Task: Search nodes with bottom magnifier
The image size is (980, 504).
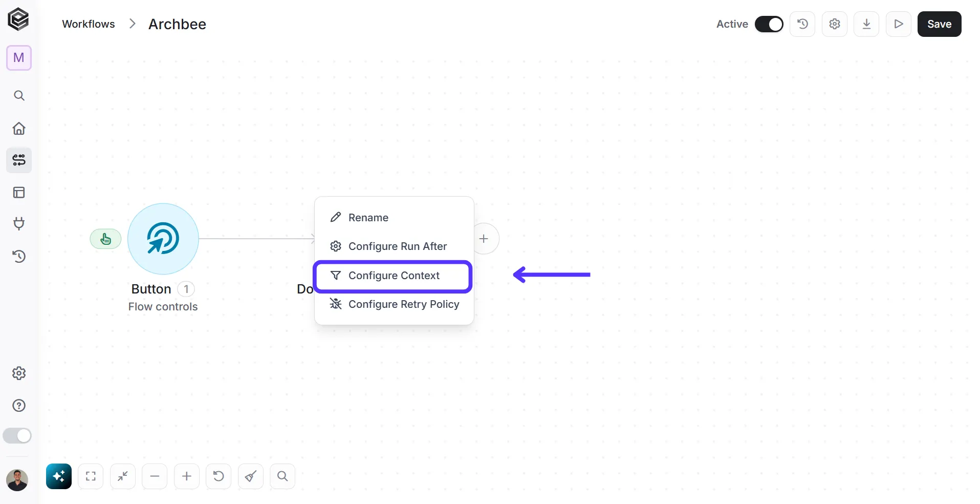Action: 282,476
